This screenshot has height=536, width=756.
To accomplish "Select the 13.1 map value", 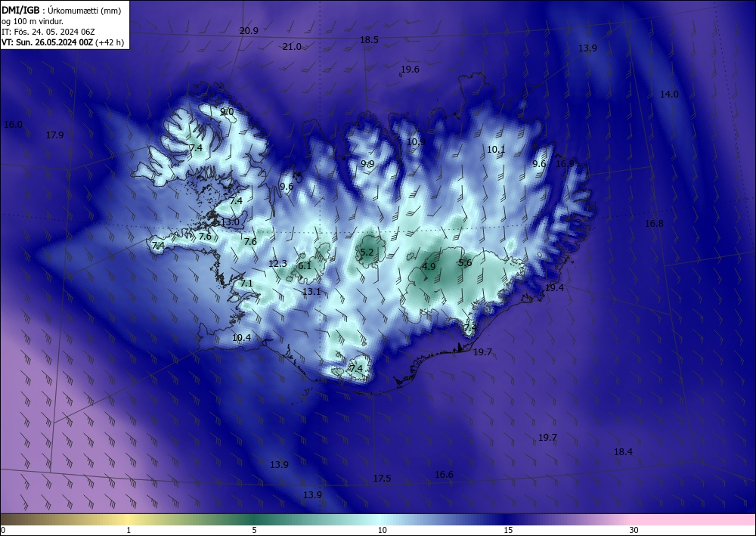I will 311,292.
